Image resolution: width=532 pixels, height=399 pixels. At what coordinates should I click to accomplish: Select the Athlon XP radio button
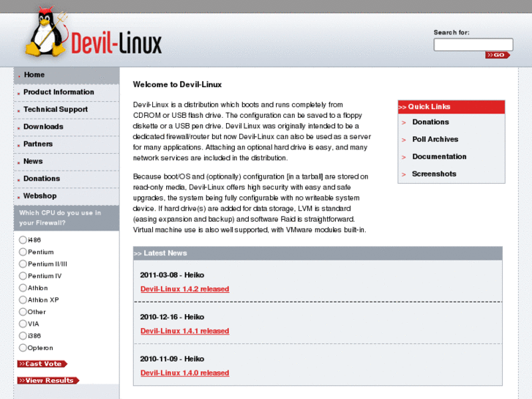pos(23,300)
